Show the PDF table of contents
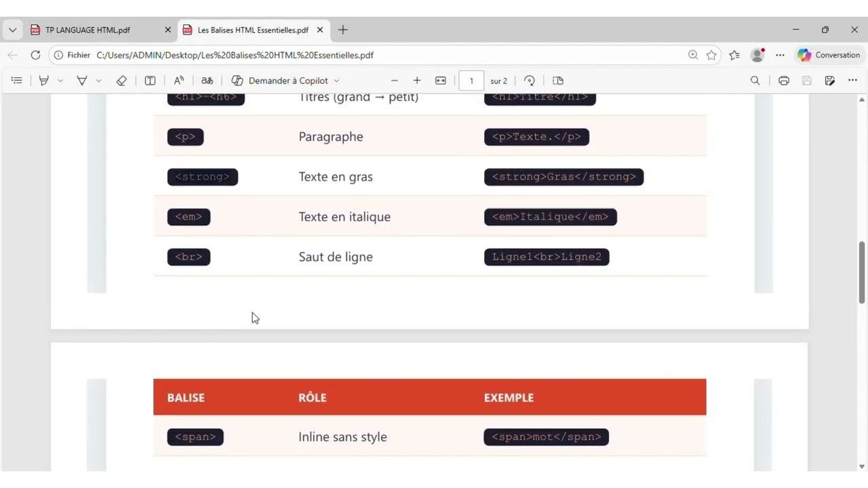868x488 pixels. click(x=17, y=81)
